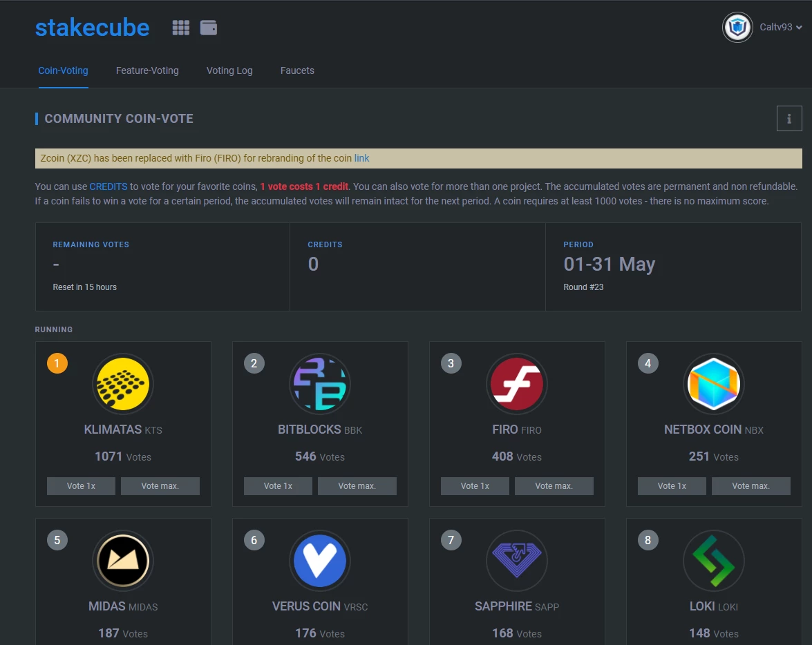Screen dimensions: 812x645
Task: Vote 1x for Bitblocks
Action: tap(278, 486)
